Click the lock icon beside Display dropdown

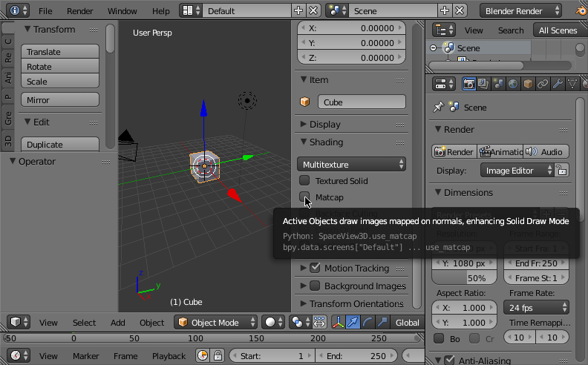coord(562,171)
